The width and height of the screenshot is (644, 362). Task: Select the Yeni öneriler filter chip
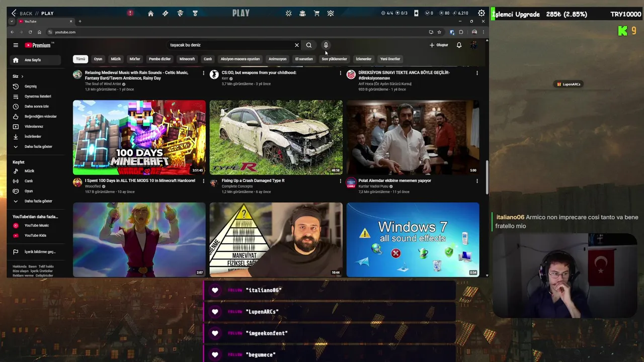tap(390, 59)
